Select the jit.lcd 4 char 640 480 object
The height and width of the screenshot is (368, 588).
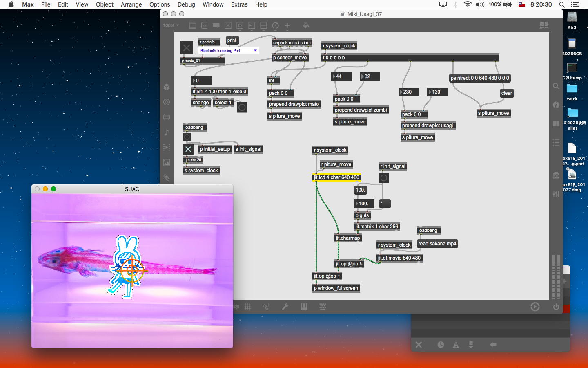click(336, 177)
